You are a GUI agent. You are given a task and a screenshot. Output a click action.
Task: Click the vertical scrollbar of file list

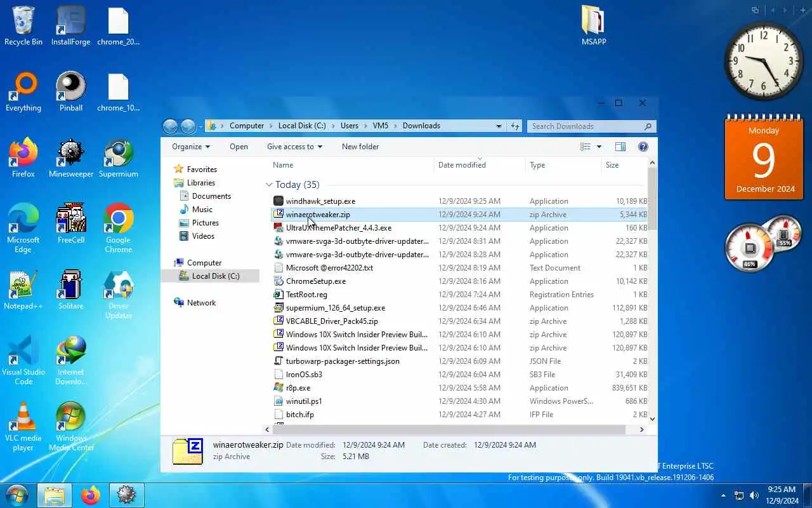tap(652, 200)
